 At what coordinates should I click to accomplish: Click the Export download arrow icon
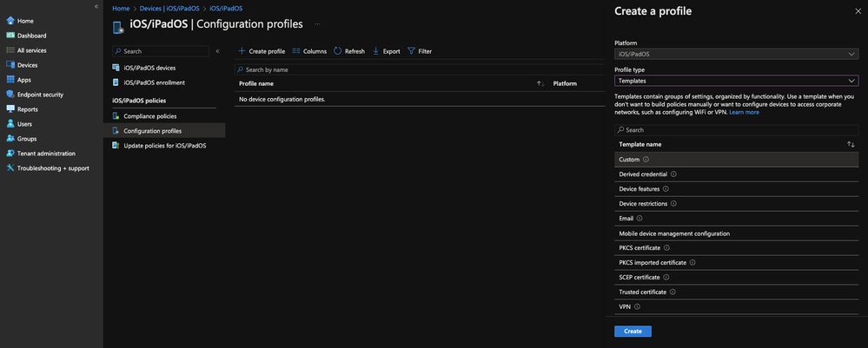click(376, 51)
